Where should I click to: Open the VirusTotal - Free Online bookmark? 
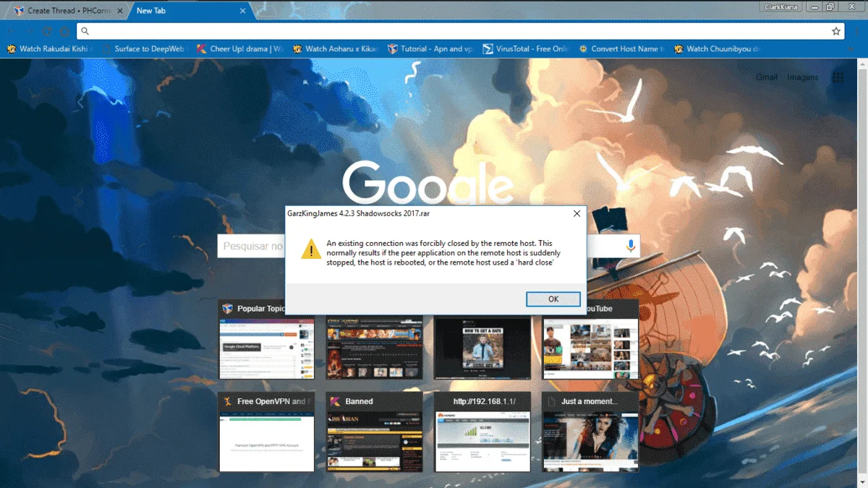(527, 49)
